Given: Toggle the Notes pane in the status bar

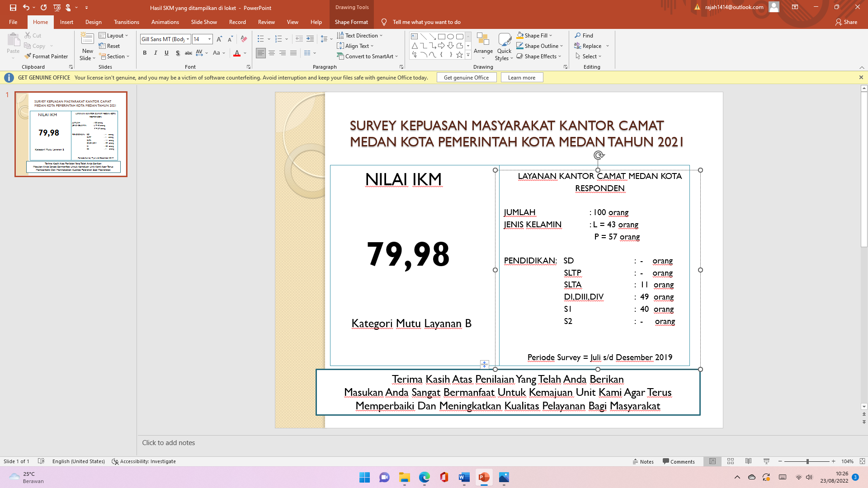Looking at the screenshot, I should (643, 461).
